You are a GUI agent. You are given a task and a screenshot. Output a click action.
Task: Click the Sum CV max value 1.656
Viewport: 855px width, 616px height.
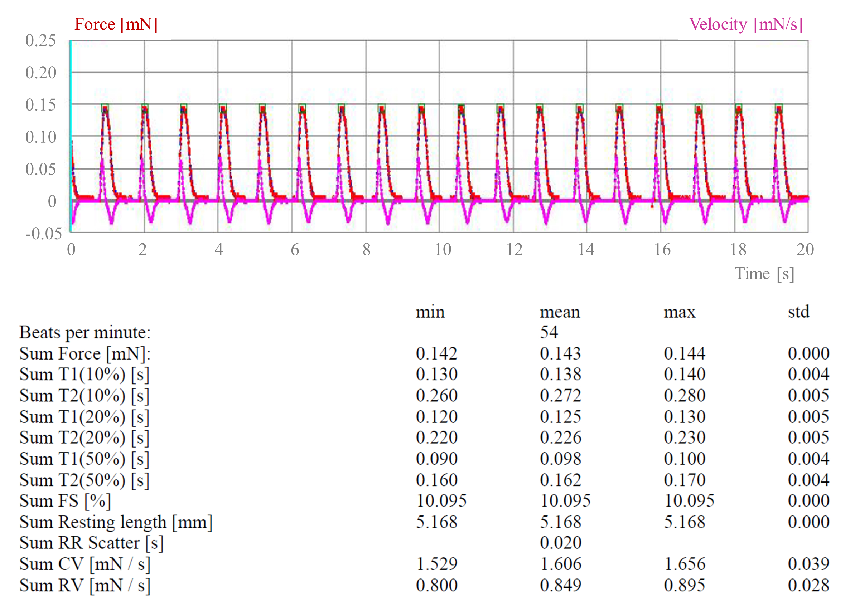(684, 564)
